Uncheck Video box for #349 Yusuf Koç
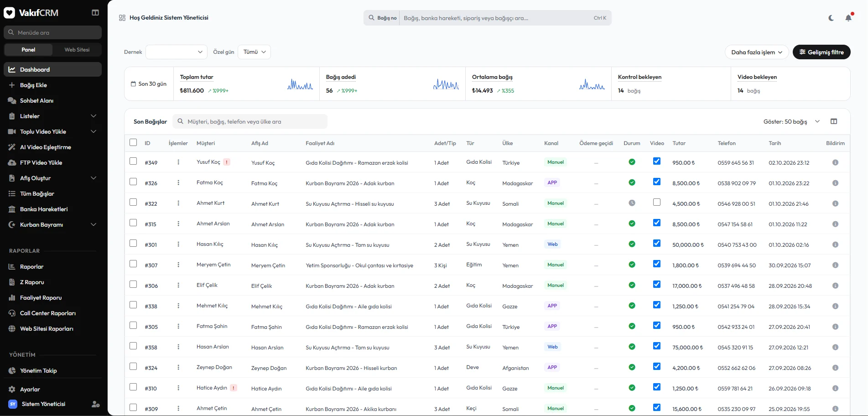Image resolution: width=868 pixels, height=416 pixels. (x=657, y=161)
